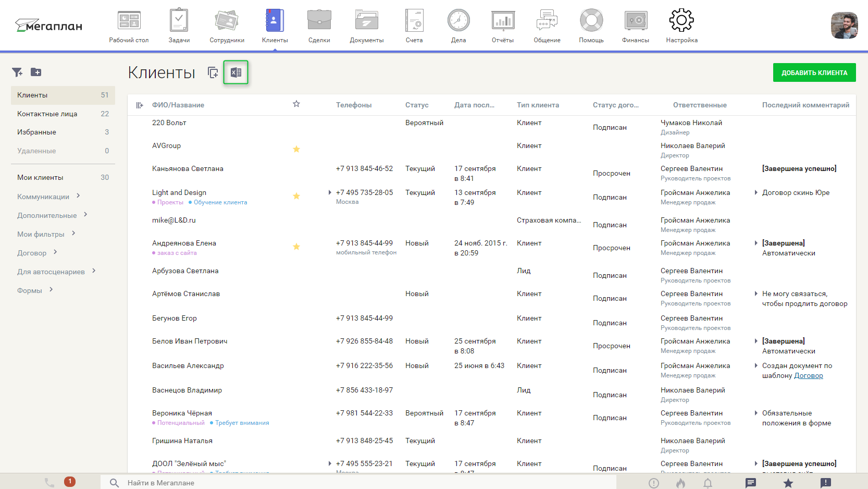Click the bulk-add clients icon next to Клиенты

point(213,73)
